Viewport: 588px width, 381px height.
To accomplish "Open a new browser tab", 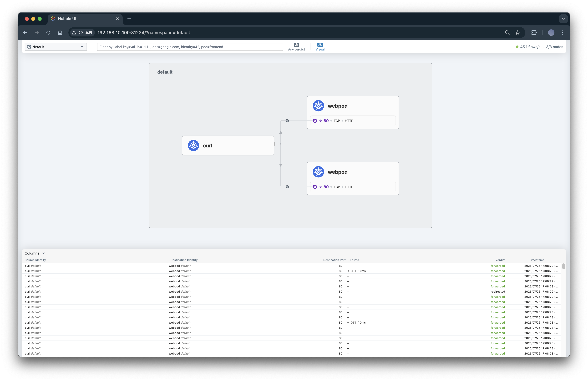I will click(x=129, y=19).
